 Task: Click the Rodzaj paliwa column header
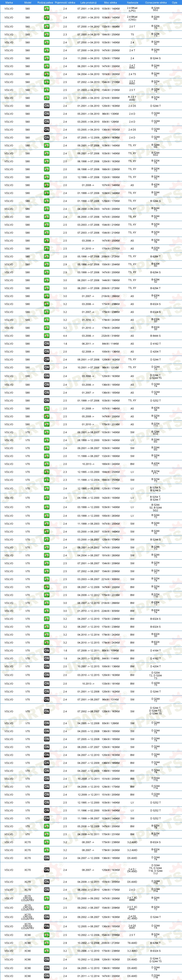pyautogui.click(x=45, y=2)
